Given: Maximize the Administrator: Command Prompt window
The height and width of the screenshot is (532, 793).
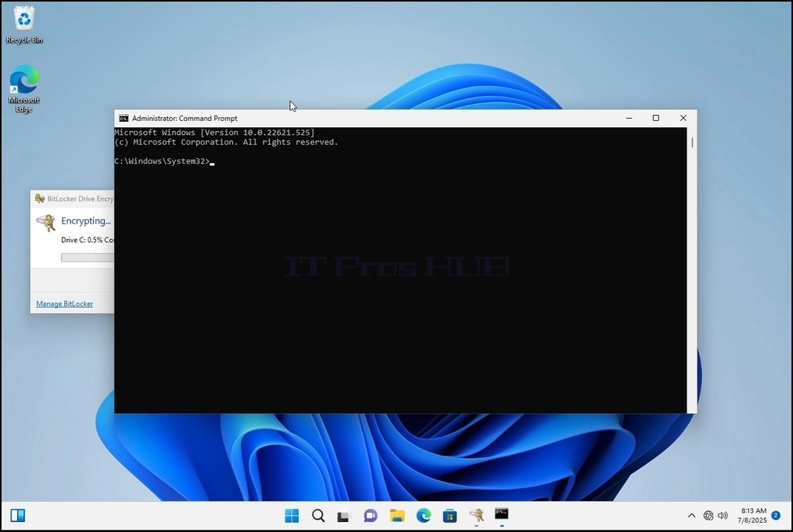Looking at the screenshot, I should (x=656, y=118).
